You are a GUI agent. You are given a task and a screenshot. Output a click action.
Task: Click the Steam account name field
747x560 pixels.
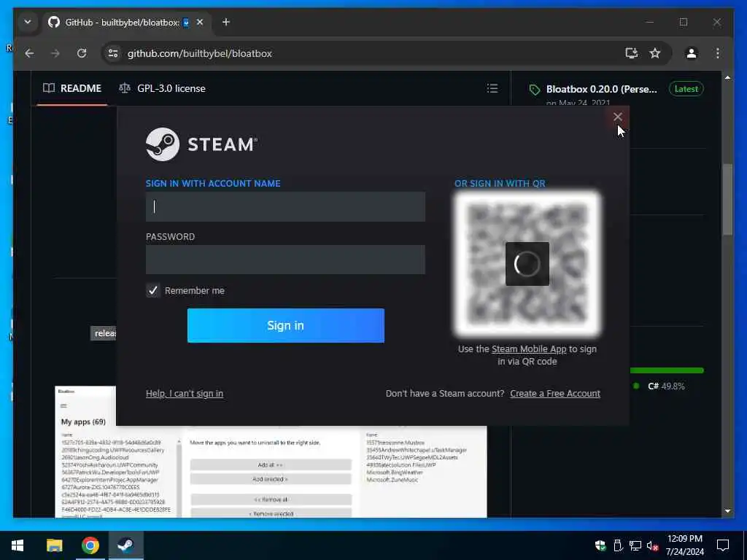(285, 206)
